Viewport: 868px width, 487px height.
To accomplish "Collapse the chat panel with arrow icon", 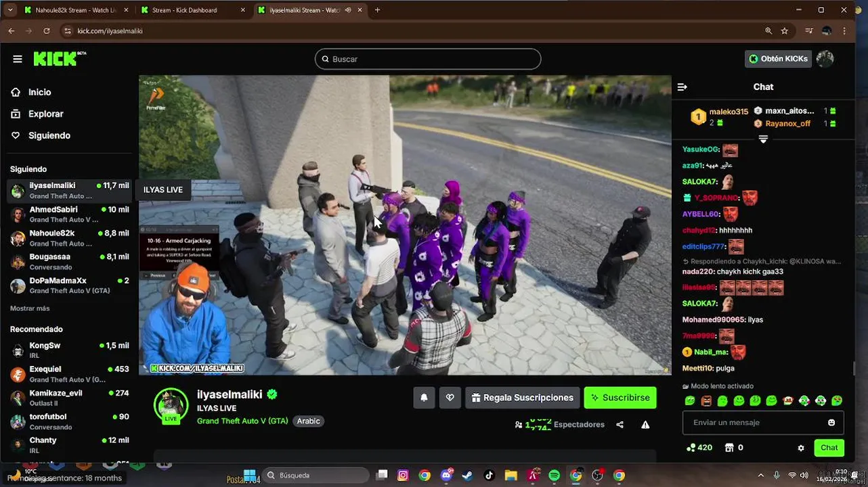I will point(682,87).
